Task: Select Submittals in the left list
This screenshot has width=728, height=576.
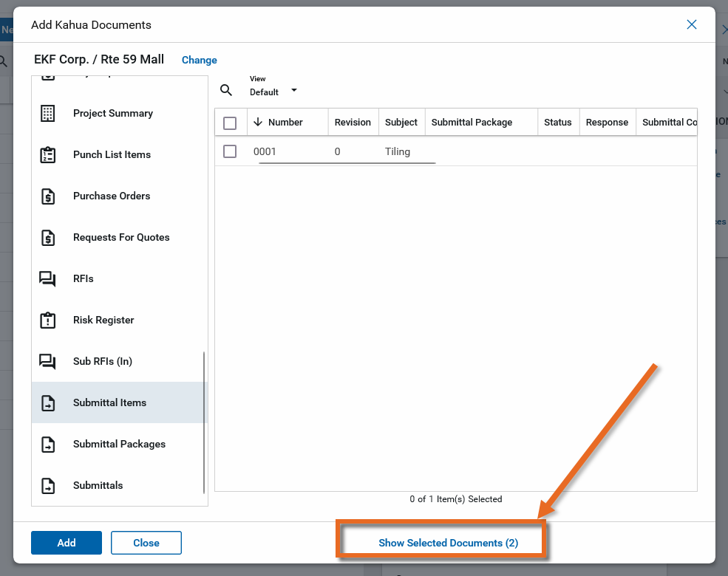Action: tap(98, 485)
